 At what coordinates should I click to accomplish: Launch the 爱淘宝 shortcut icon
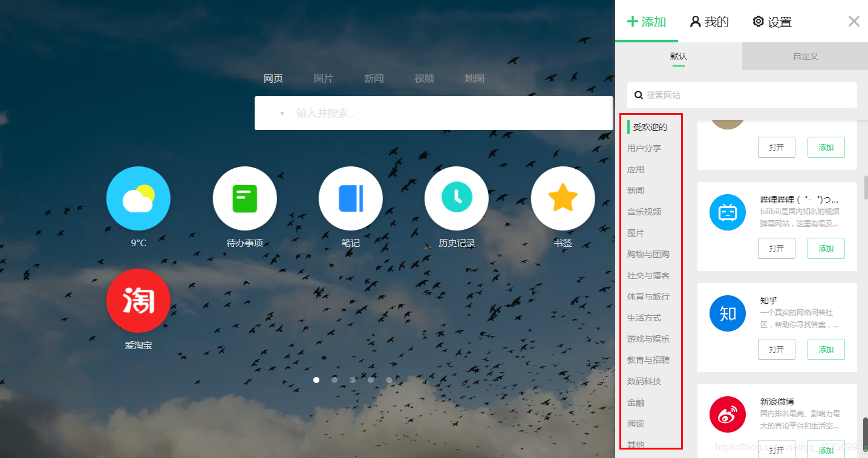click(139, 301)
